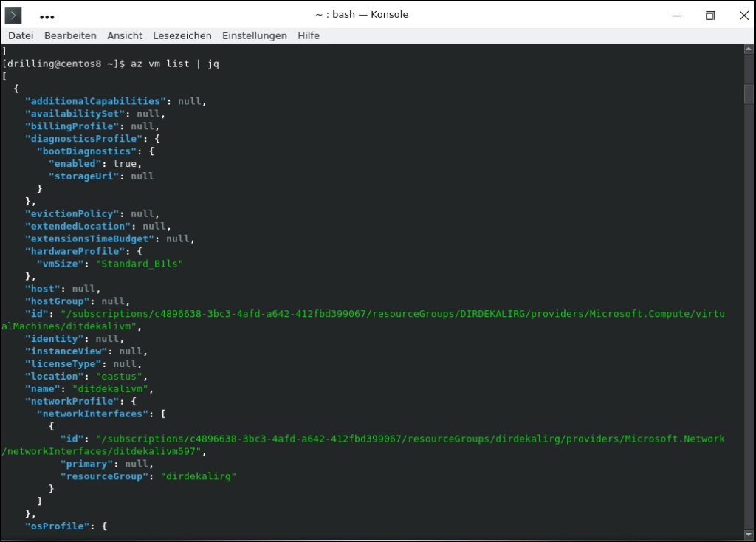
Task: Click the scrollbar up arrow
Action: click(x=749, y=49)
